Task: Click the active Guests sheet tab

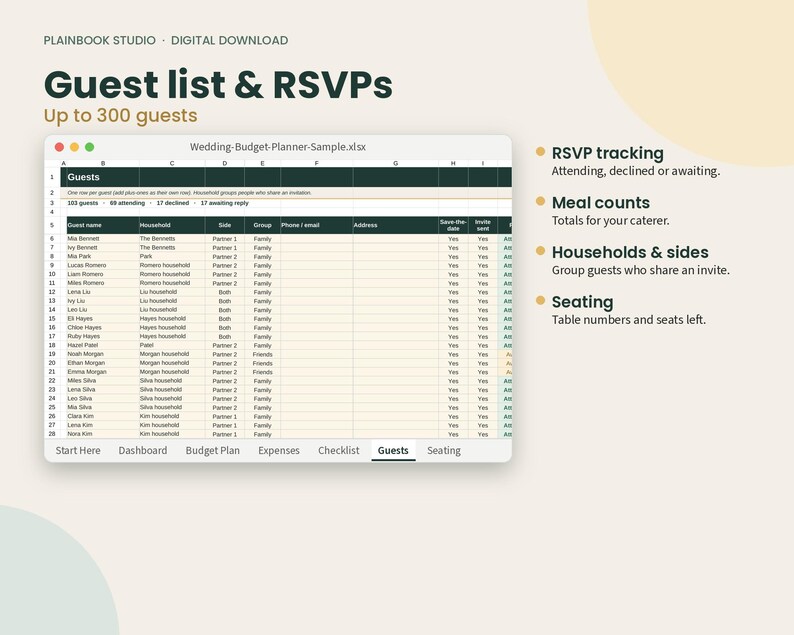Action: click(393, 450)
